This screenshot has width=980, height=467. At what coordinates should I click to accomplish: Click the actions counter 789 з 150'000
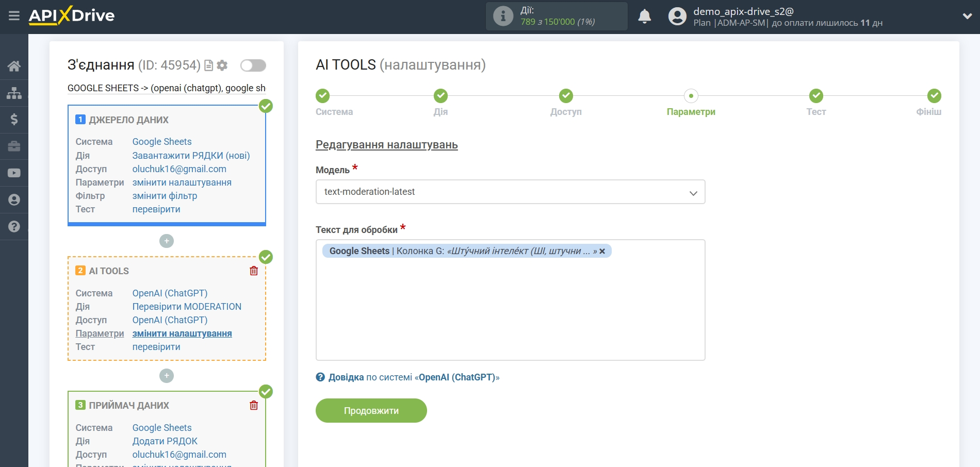(558, 22)
